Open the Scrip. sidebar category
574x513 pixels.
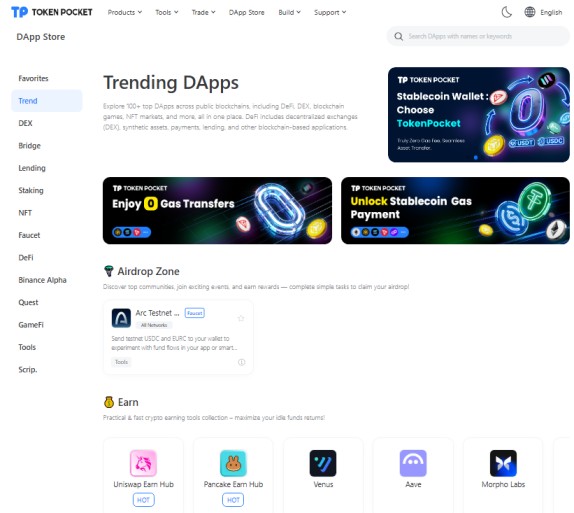coord(28,370)
